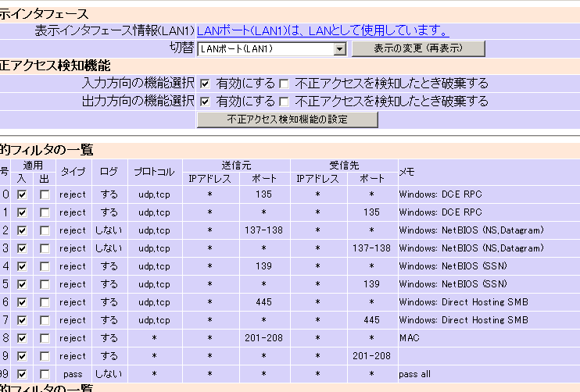Toggle 入 checkbox for filter 2 NetBIOS row
The image size is (580, 392).
[x=23, y=230]
